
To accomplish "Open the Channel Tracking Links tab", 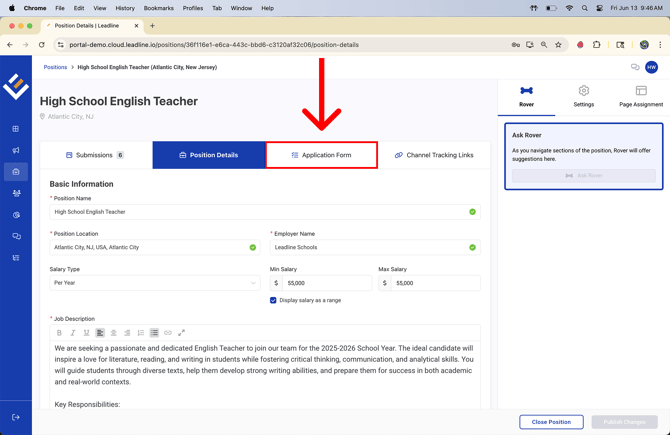I will click(434, 155).
